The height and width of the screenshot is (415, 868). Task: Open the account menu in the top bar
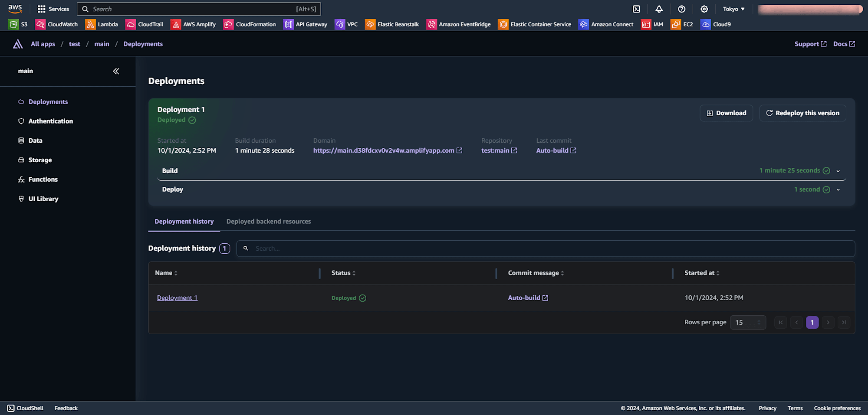[810, 10]
